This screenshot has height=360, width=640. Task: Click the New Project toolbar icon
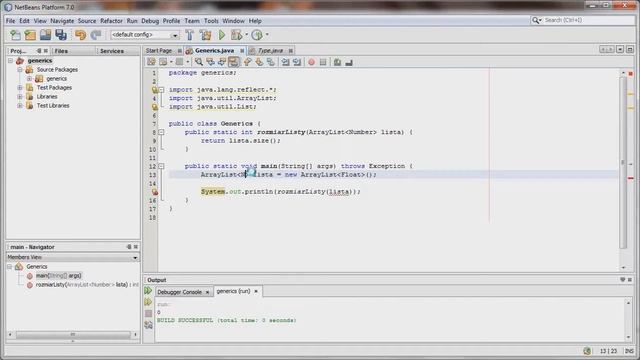(30, 35)
